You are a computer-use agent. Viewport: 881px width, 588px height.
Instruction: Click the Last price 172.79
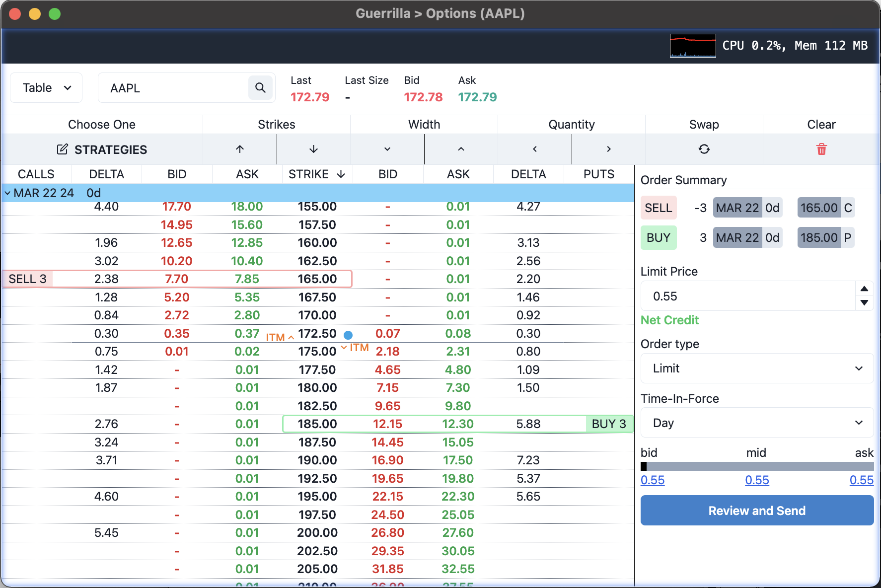pyautogui.click(x=310, y=97)
